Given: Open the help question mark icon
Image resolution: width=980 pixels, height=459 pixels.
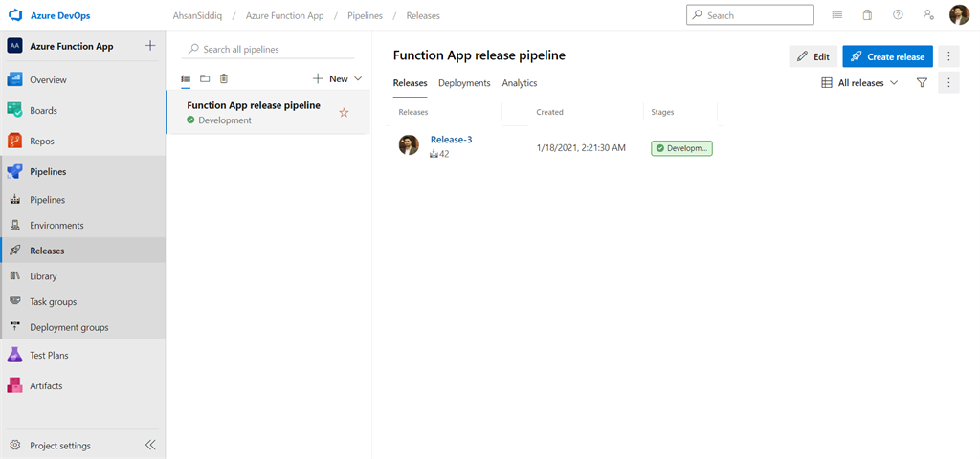Looking at the screenshot, I should click(898, 15).
